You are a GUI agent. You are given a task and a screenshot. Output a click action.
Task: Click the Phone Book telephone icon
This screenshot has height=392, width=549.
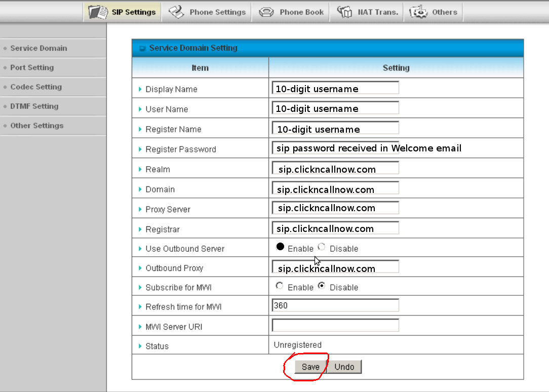tap(266, 12)
